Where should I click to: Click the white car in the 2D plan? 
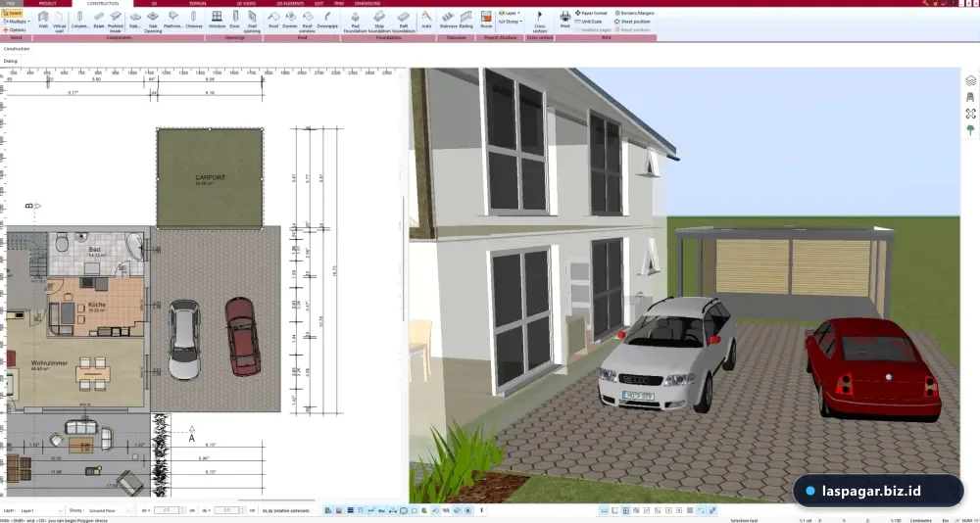184,339
